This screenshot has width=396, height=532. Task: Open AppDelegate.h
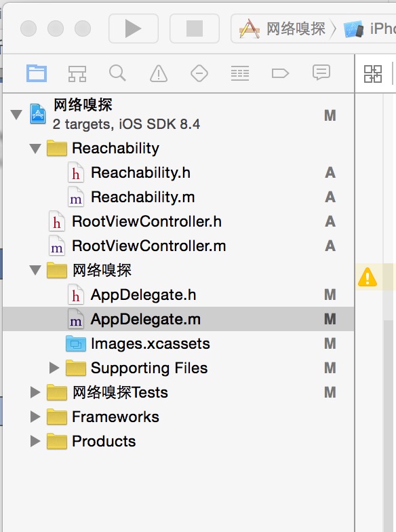click(178, 294)
